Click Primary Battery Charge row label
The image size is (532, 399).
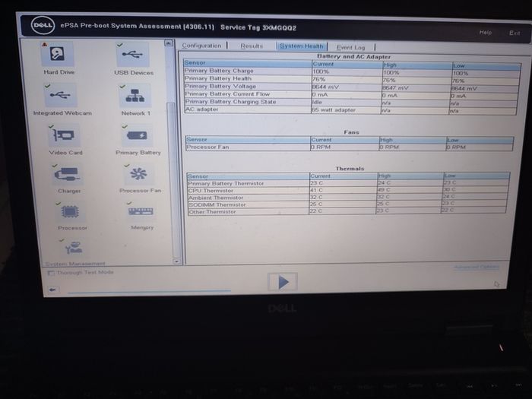click(219, 71)
